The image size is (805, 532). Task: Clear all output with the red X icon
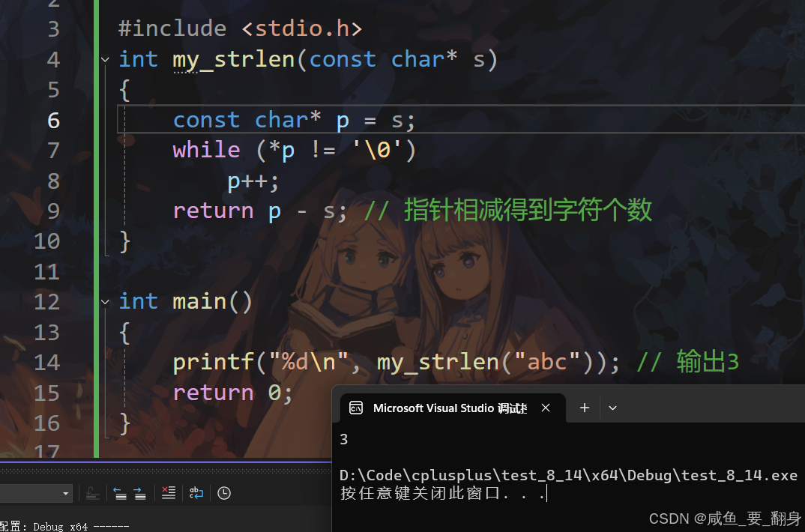[169, 493]
